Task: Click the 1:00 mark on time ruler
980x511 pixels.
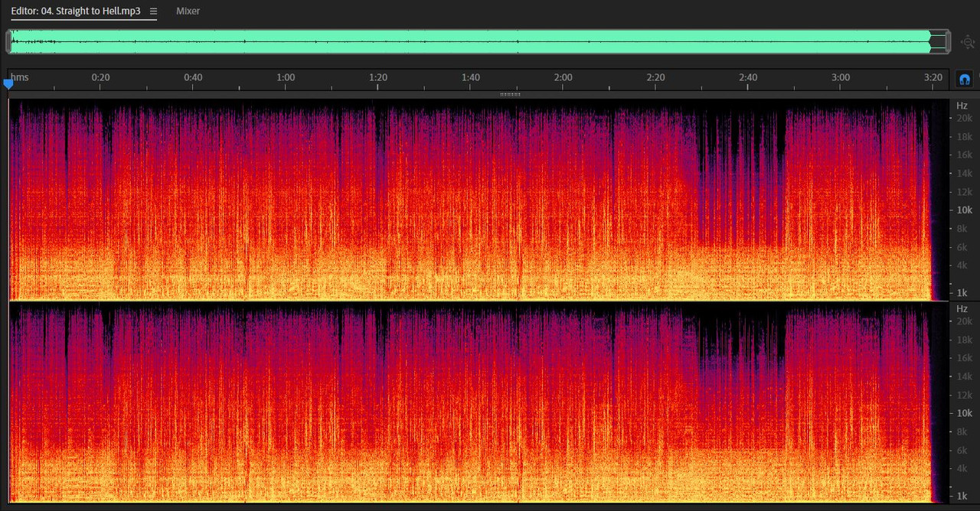Action: pos(286,77)
